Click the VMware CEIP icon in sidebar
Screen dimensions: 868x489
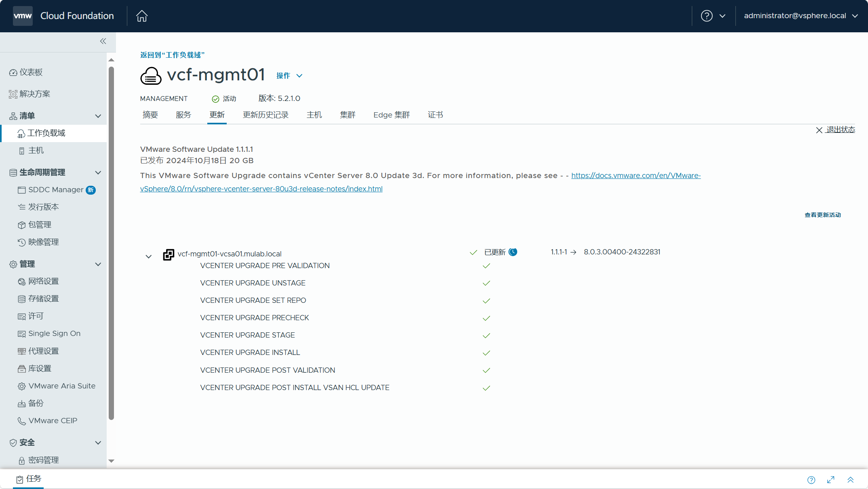[x=21, y=420]
